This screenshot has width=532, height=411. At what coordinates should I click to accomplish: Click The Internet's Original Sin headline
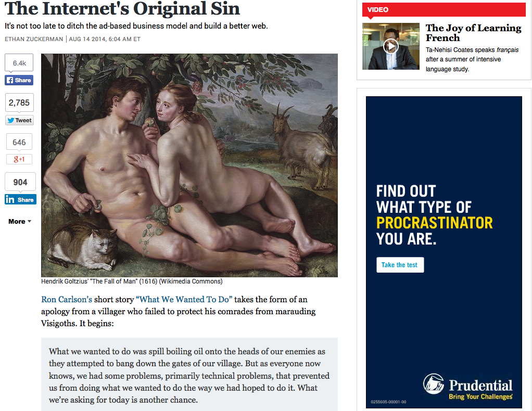(122, 8)
